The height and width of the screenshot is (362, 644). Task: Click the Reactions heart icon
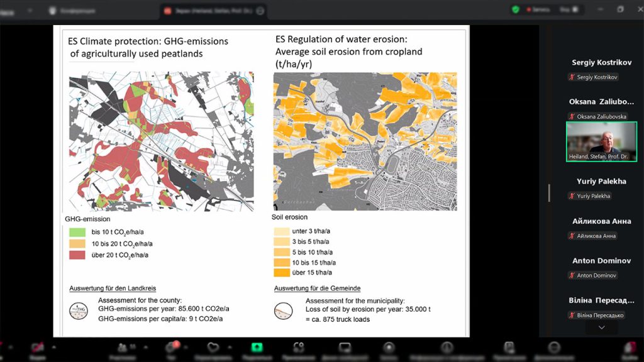[x=213, y=348]
